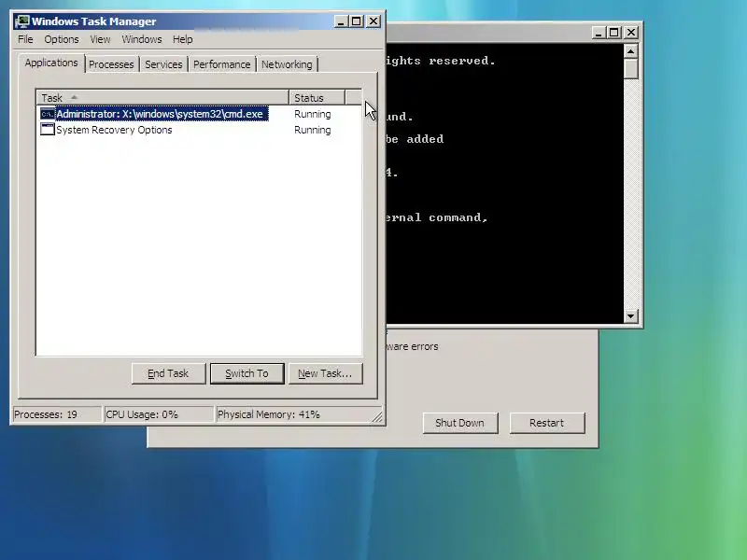
Task: Close the Windows Task Manager window
Action: click(x=373, y=21)
